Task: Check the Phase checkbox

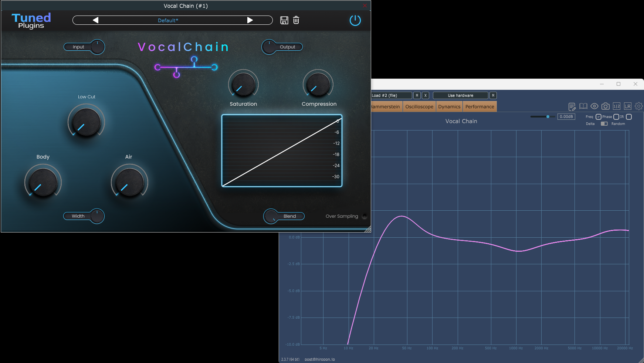Action: (616, 117)
